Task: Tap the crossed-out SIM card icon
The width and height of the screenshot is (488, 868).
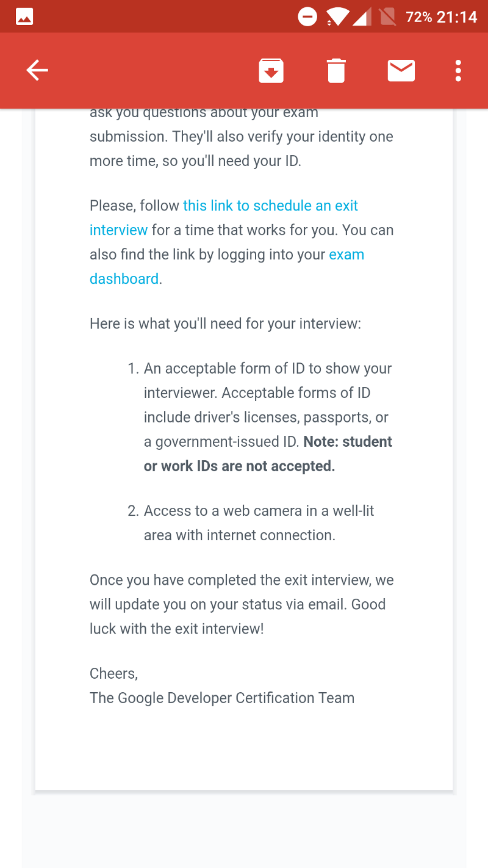Action: click(387, 17)
